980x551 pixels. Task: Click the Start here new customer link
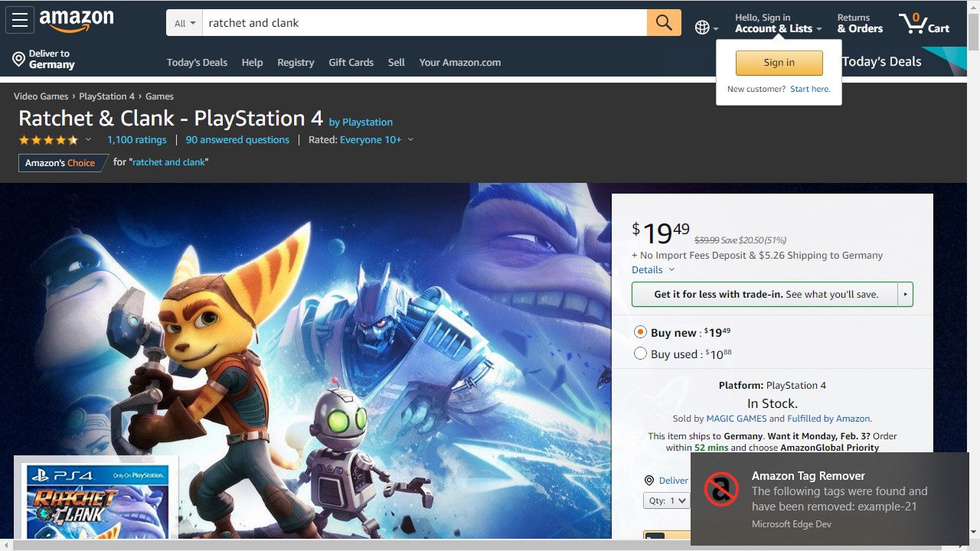[x=810, y=89]
